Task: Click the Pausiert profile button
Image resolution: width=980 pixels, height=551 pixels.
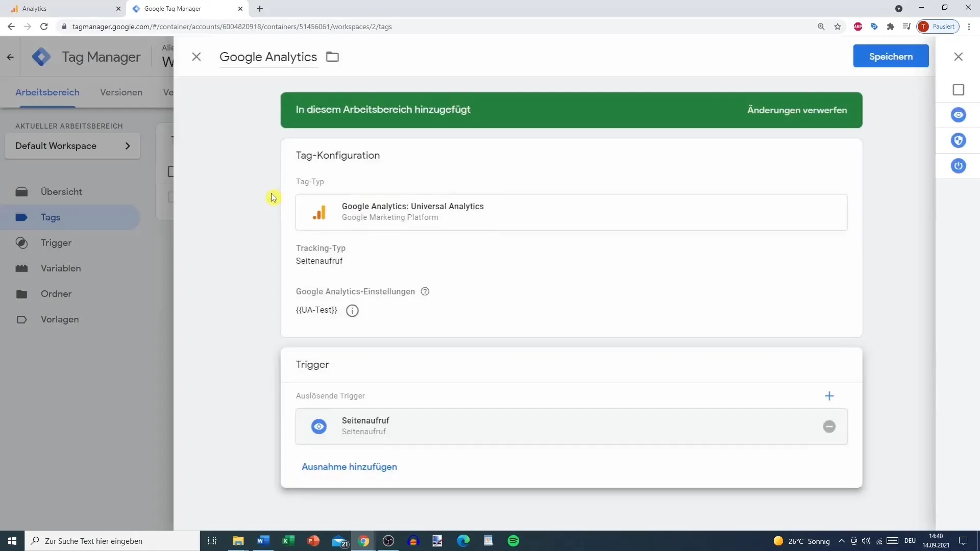Action: 938,27
